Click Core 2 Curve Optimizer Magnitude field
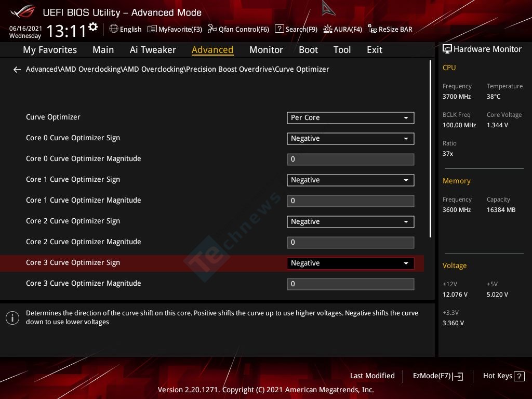 351,243
